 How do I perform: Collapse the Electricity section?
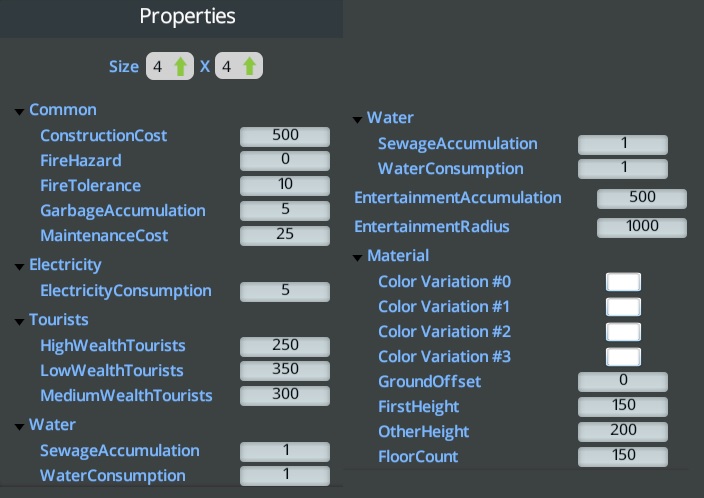coord(20,266)
